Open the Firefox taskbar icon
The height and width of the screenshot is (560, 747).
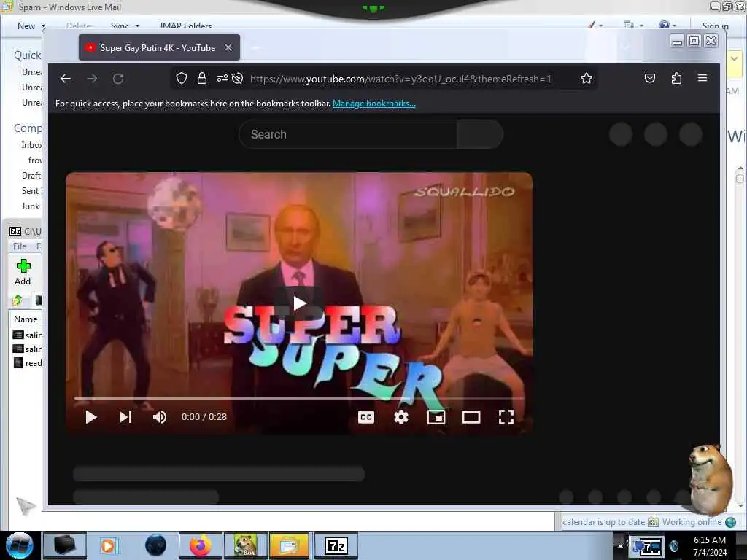[x=200, y=545]
